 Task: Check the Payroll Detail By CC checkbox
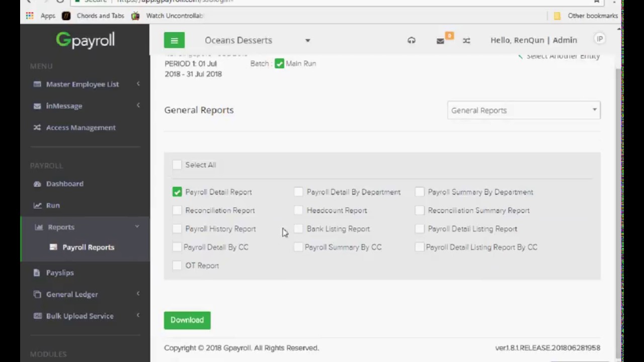pyautogui.click(x=177, y=247)
